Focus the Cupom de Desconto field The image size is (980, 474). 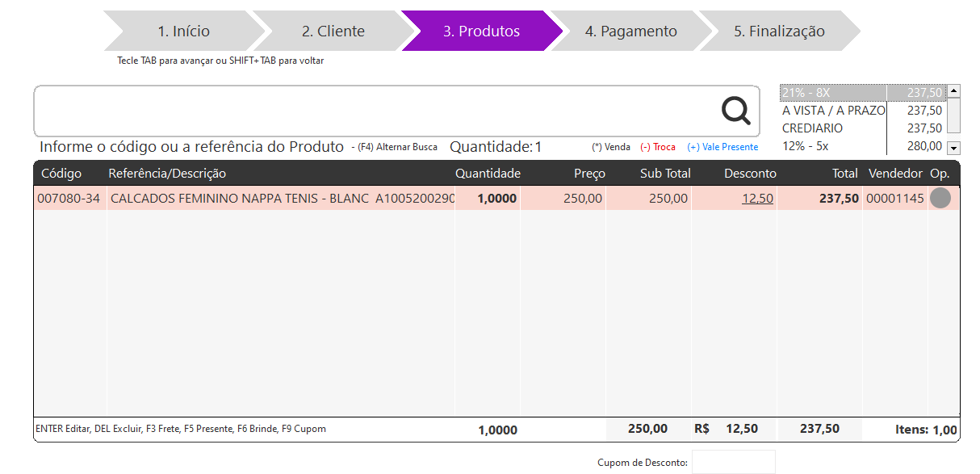(x=733, y=462)
